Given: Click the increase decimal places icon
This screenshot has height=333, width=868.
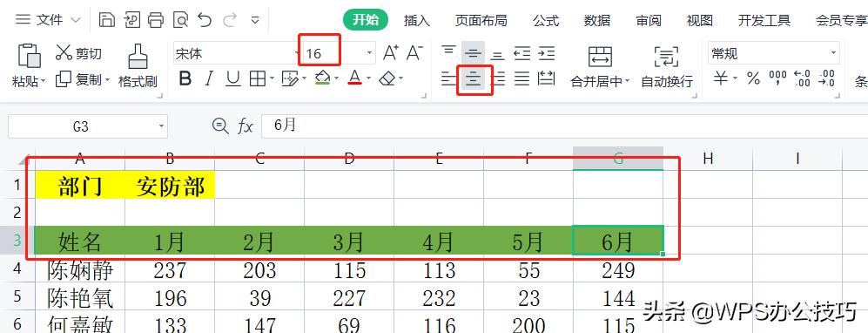Looking at the screenshot, I should tap(802, 78).
